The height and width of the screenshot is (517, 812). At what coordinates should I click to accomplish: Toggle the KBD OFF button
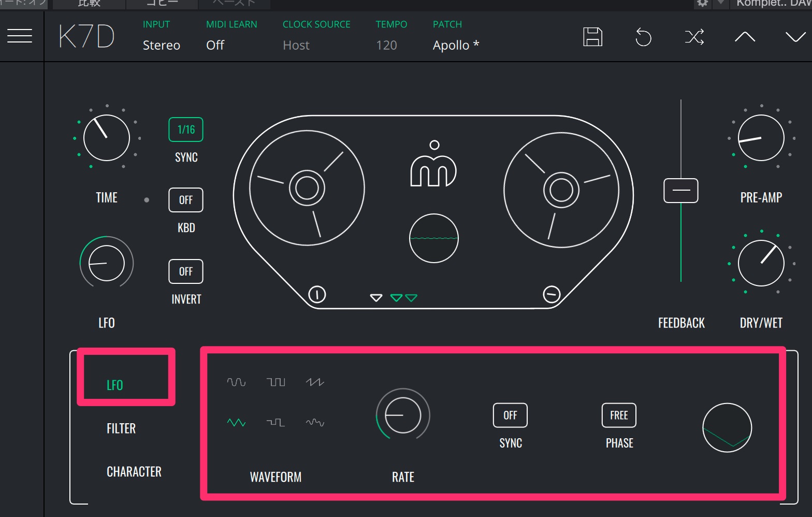pyautogui.click(x=186, y=200)
